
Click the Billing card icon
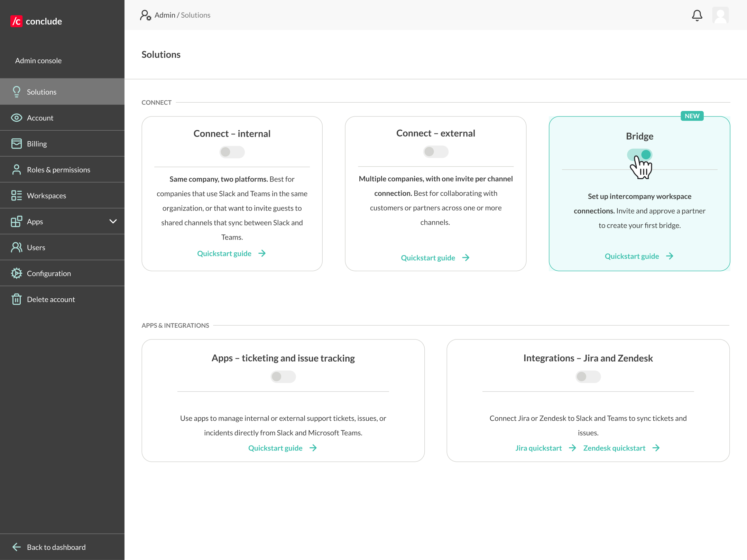[16, 144]
